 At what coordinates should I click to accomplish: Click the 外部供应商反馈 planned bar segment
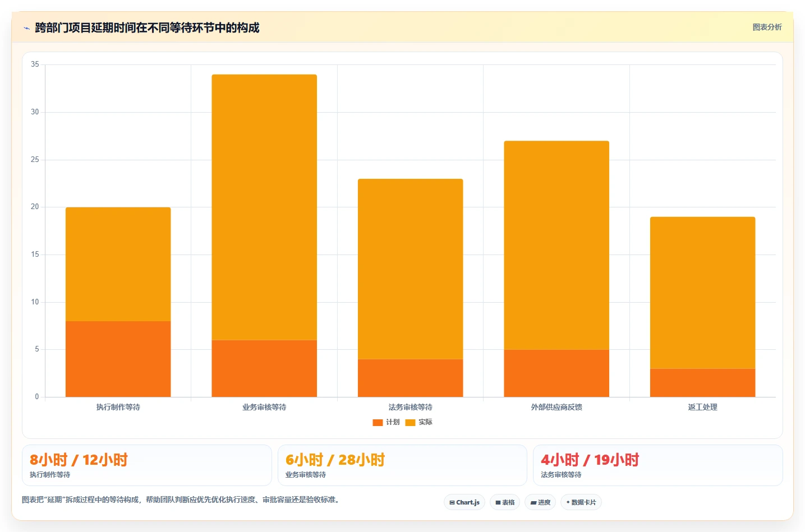556,373
